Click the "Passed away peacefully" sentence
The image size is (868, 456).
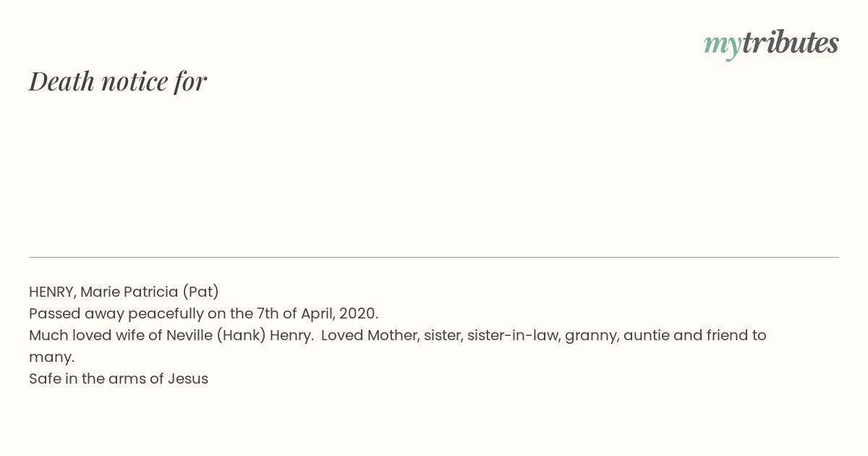[203, 314]
